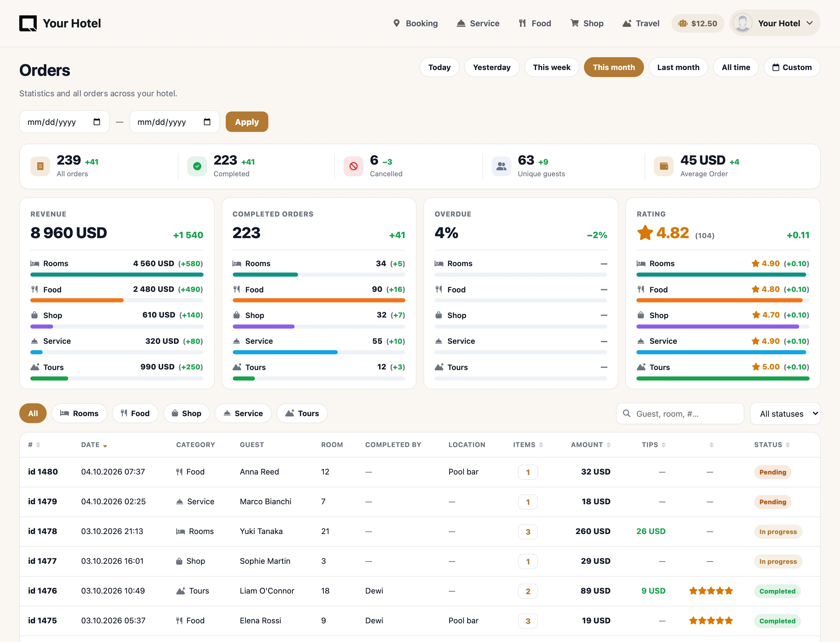Sort table by Date column

point(94,445)
